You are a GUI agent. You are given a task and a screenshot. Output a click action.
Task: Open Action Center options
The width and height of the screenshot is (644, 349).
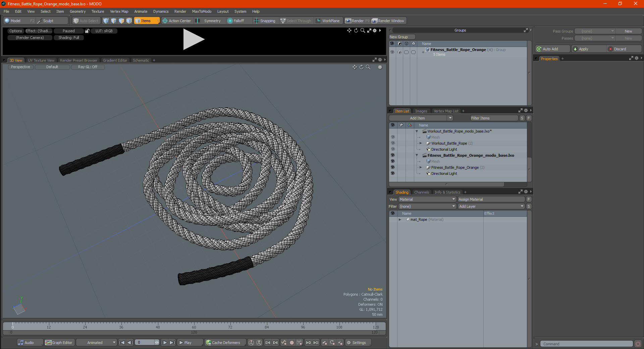(x=177, y=21)
